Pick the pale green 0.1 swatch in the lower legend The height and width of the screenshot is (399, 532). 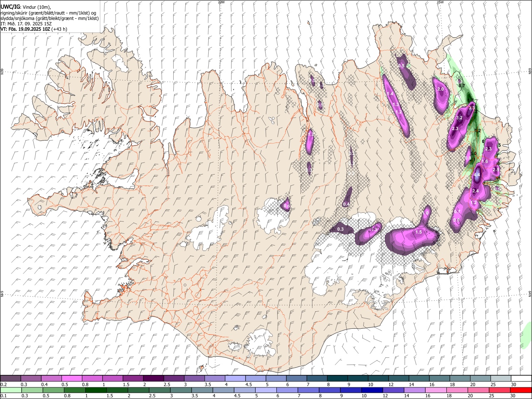coord(10,390)
